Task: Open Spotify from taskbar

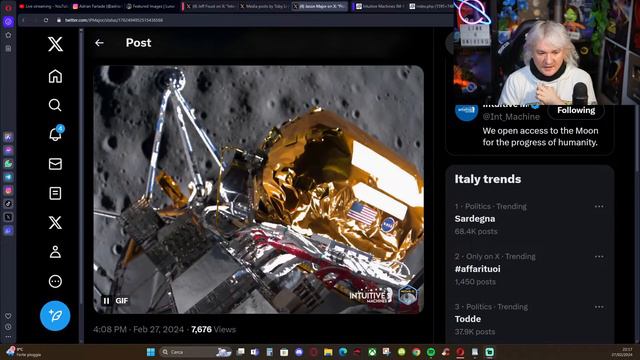Action: click(431, 352)
